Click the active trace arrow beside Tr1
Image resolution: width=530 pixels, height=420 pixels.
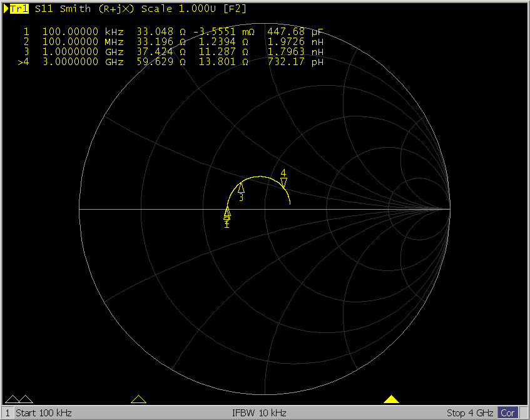[6, 9]
